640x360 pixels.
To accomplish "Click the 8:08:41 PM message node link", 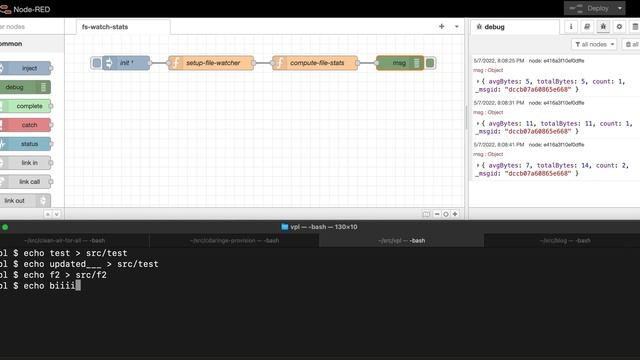I will [556, 144].
